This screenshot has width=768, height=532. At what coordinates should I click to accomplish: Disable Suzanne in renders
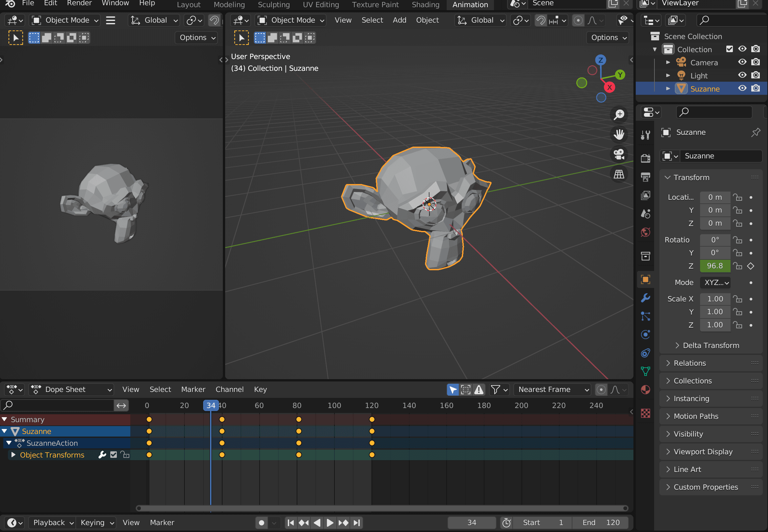click(755, 88)
